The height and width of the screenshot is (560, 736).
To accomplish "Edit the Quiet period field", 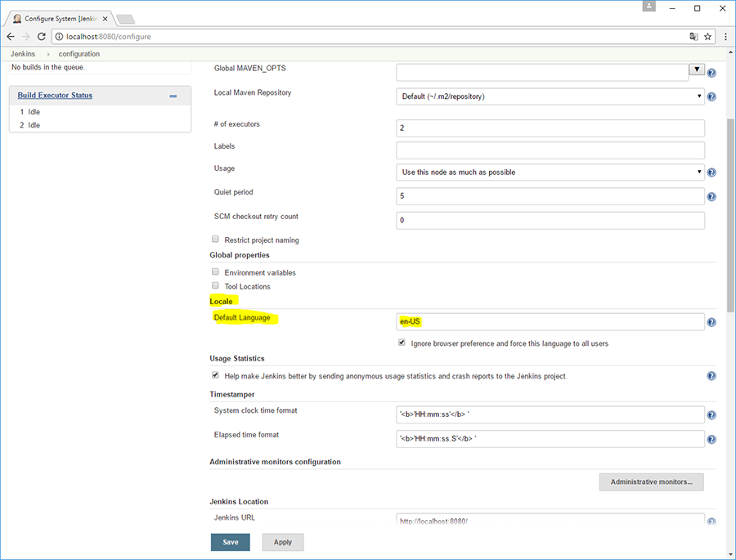I will 550,196.
